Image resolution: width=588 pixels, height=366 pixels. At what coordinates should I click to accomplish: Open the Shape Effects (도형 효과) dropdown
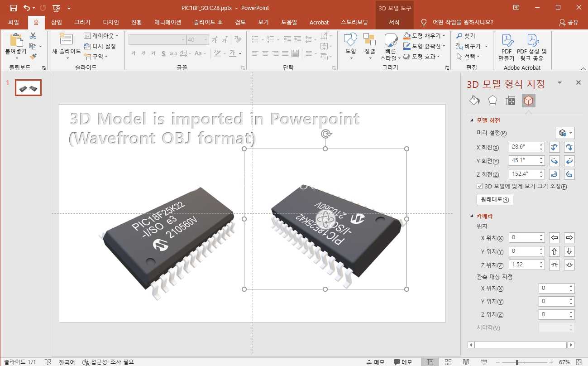[422, 57]
